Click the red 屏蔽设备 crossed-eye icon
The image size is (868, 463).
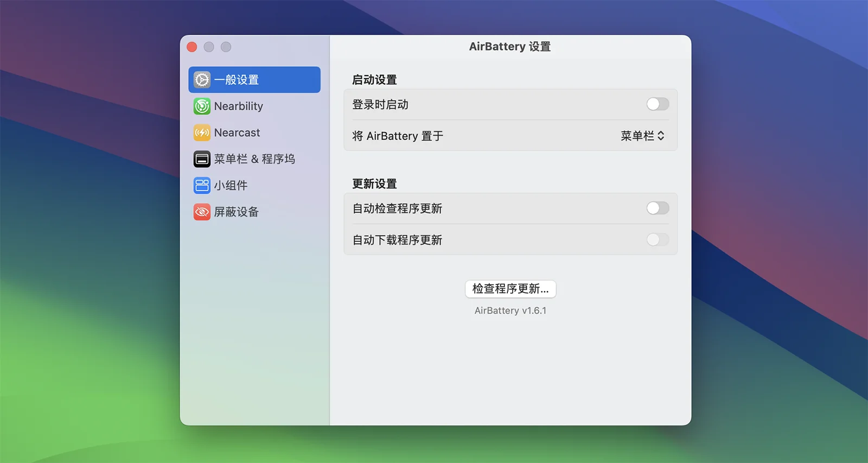click(202, 212)
